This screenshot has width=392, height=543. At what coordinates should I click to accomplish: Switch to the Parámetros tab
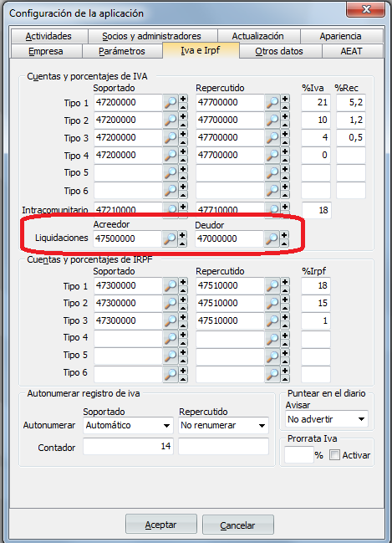click(x=122, y=51)
